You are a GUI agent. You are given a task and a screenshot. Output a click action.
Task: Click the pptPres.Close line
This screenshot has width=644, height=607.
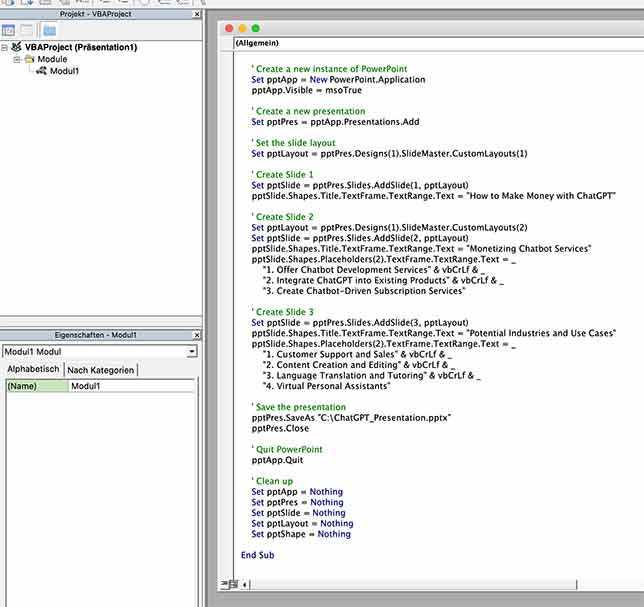coord(280,429)
